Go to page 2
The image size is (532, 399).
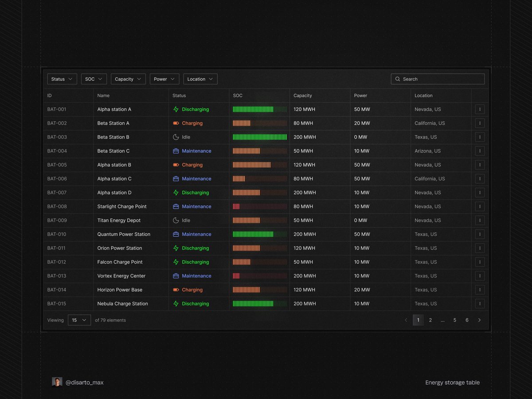[x=430, y=320]
